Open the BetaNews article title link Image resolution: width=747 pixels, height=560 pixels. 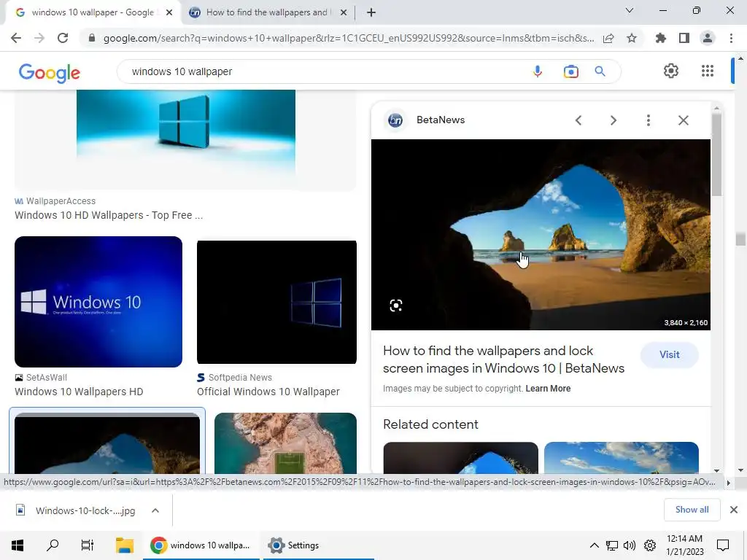coord(503,359)
